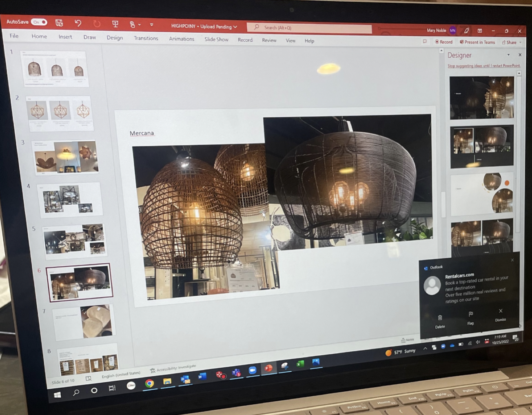Image resolution: width=532 pixels, height=415 pixels.
Task: Close the Designer pane
Action: tap(520, 55)
